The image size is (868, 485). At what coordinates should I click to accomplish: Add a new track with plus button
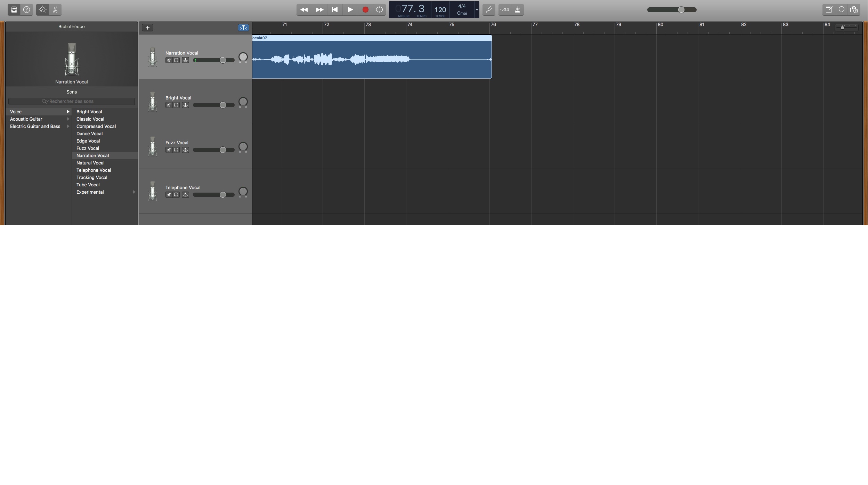point(147,27)
